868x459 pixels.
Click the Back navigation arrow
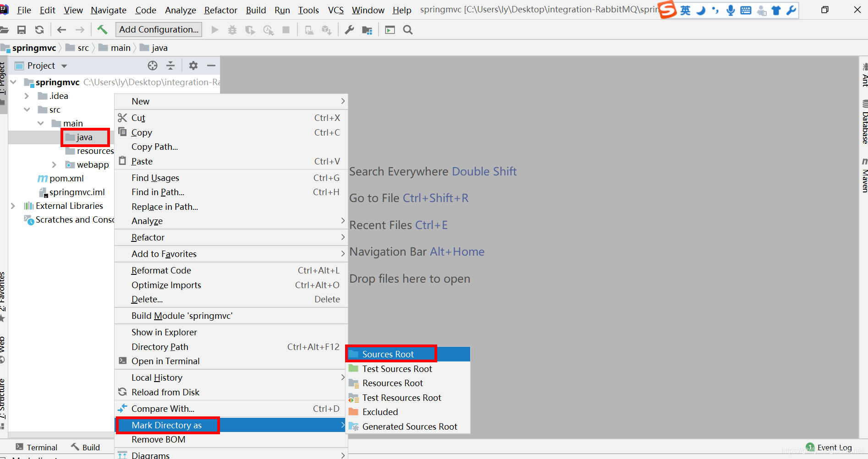point(61,30)
